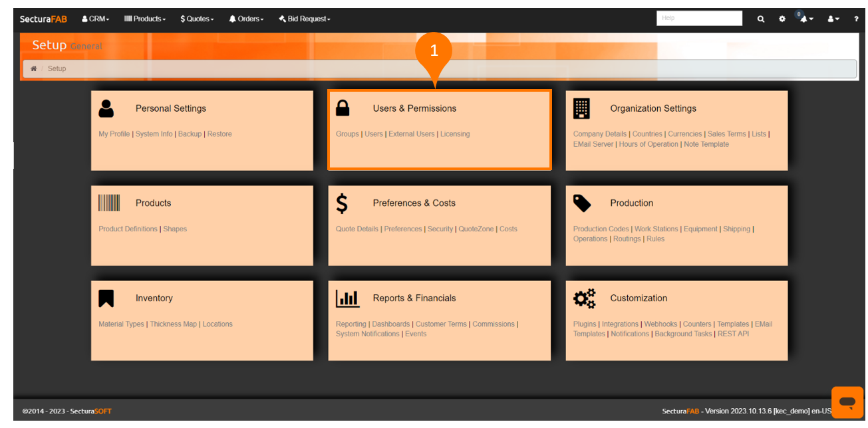Expand the CRM dropdown menu

tap(96, 19)
